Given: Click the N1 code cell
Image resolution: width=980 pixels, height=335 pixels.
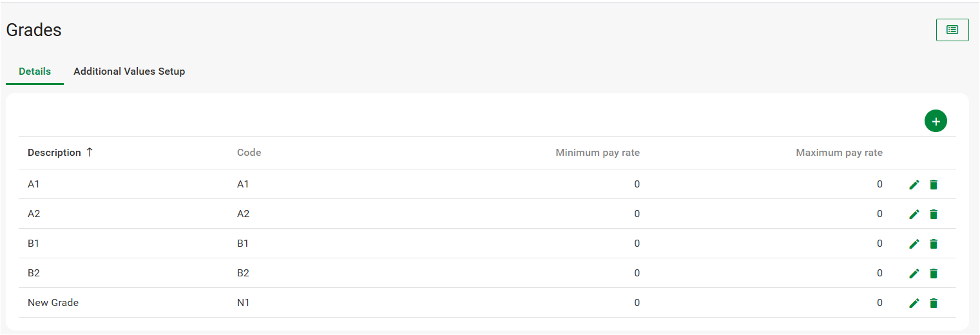Looking at the screenshot, I should (243, 303).
